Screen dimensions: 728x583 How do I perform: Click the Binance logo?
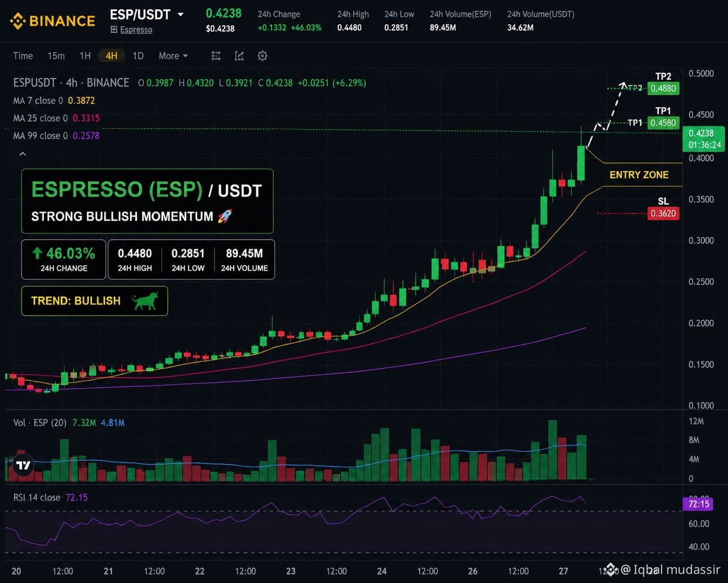pyautogui.click(x=52, y=21)
